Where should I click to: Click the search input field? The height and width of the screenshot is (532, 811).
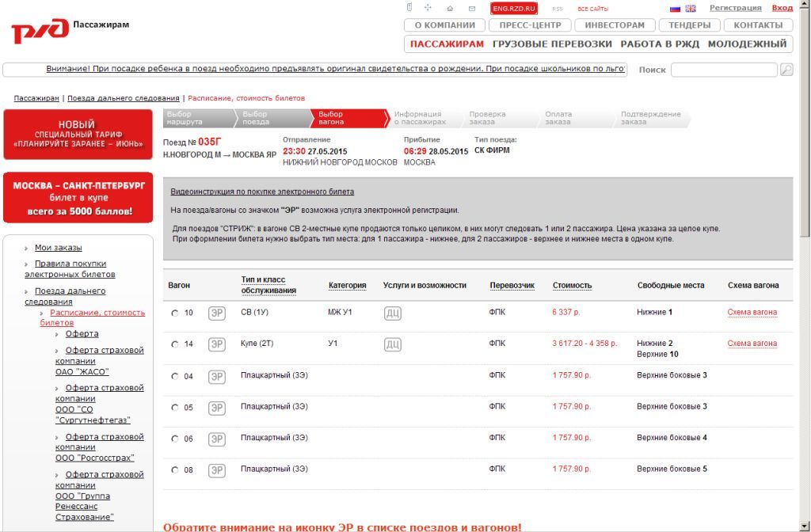click(723, 70)
